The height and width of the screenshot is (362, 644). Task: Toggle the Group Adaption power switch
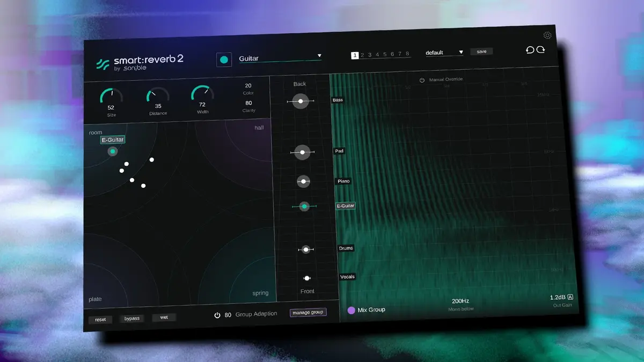tap(217, 314)
